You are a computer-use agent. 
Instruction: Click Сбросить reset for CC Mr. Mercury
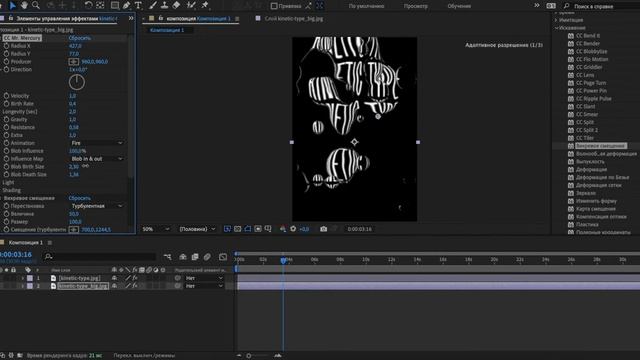click(x=80, y=38)
